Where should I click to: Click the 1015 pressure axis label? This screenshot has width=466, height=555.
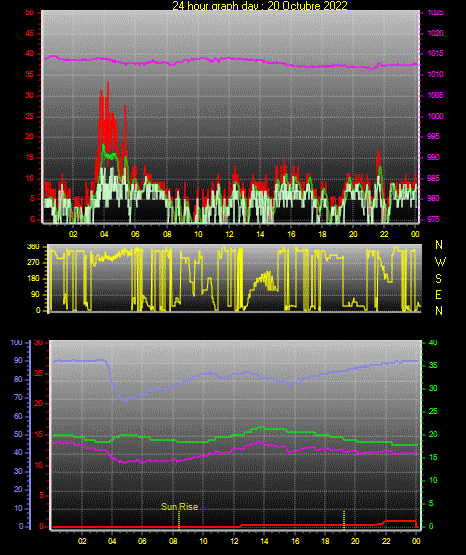tap(435, 53)
